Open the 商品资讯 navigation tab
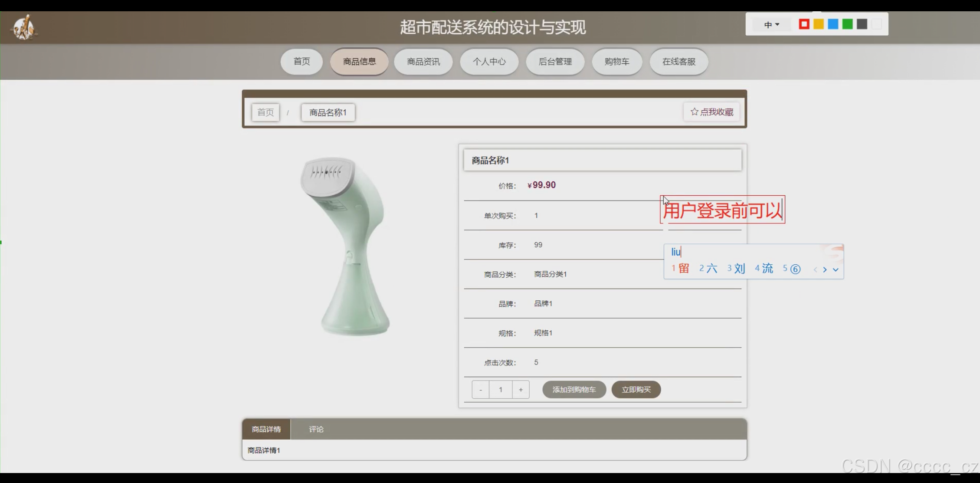Image resolution: width=980 pixels, height=483 pixels. (423, 62)
